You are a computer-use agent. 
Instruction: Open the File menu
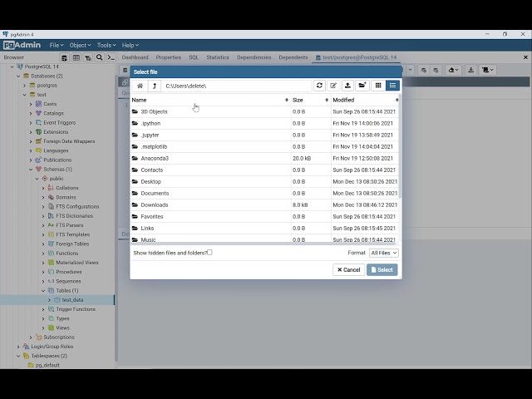[57, 45]
